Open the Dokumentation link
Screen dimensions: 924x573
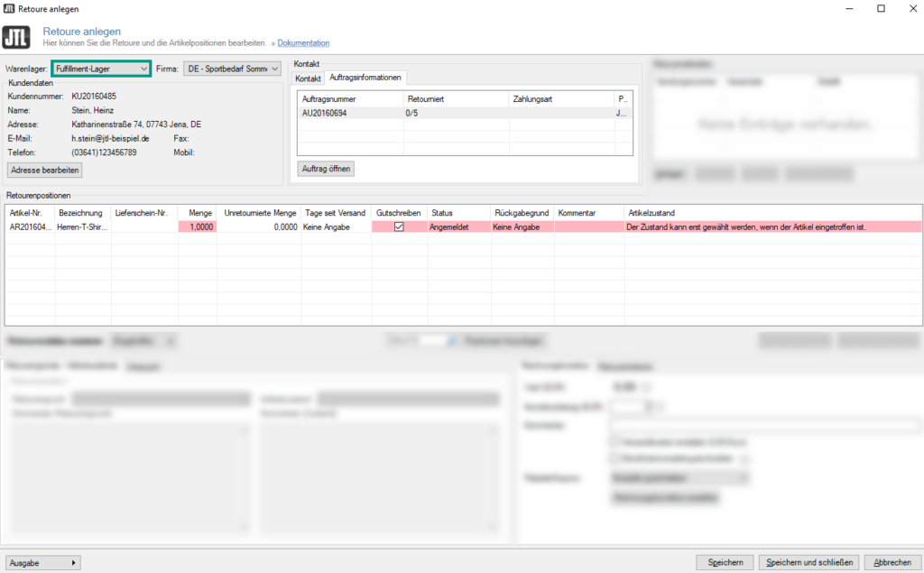pos(303,43)
